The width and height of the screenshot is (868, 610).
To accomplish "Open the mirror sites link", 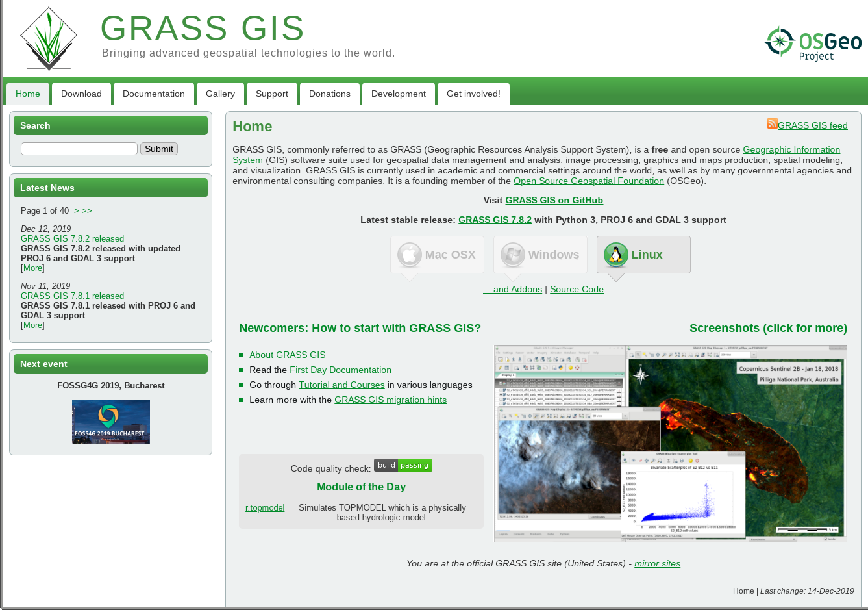I will (658, 563).
